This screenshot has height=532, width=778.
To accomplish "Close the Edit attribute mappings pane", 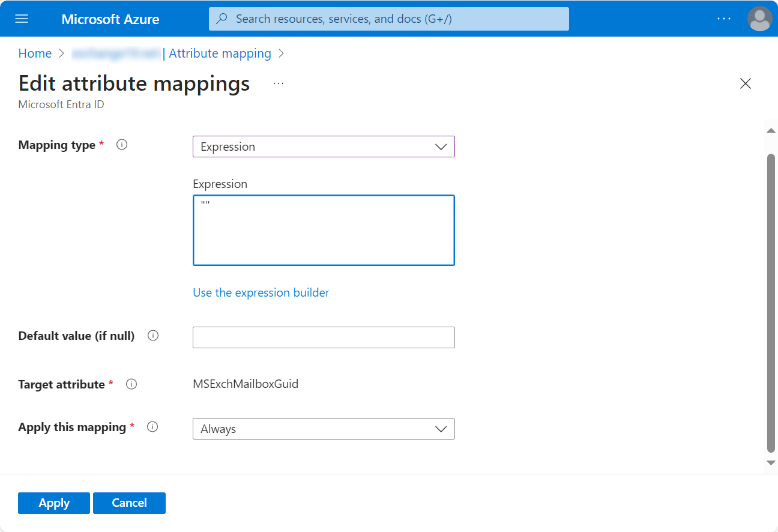I will point(745,83).
